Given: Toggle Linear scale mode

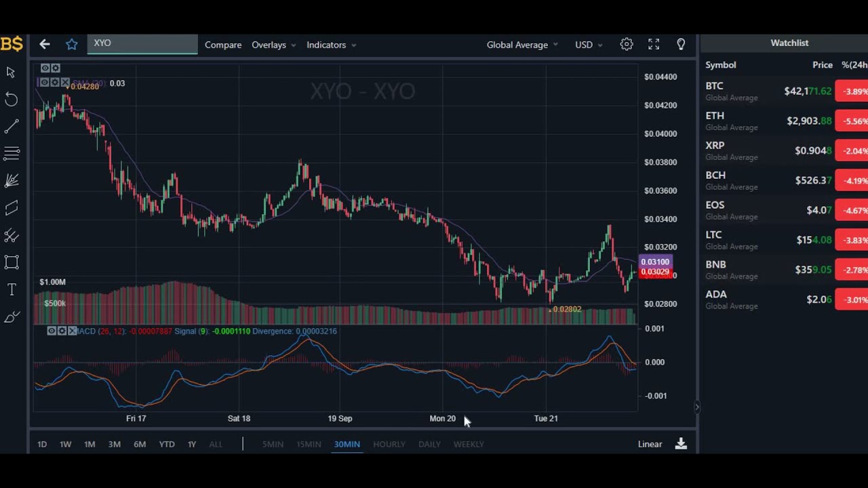Looking at the screenshot, I should pos(650,444).
